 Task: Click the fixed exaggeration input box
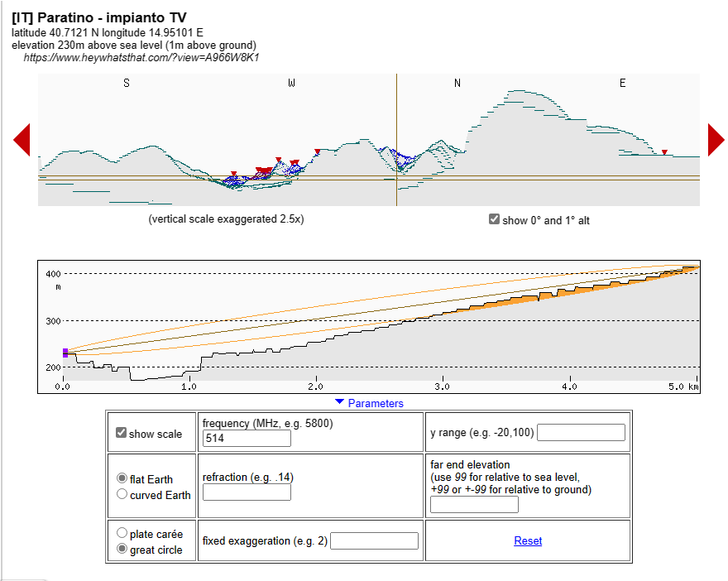pos(374,541)
